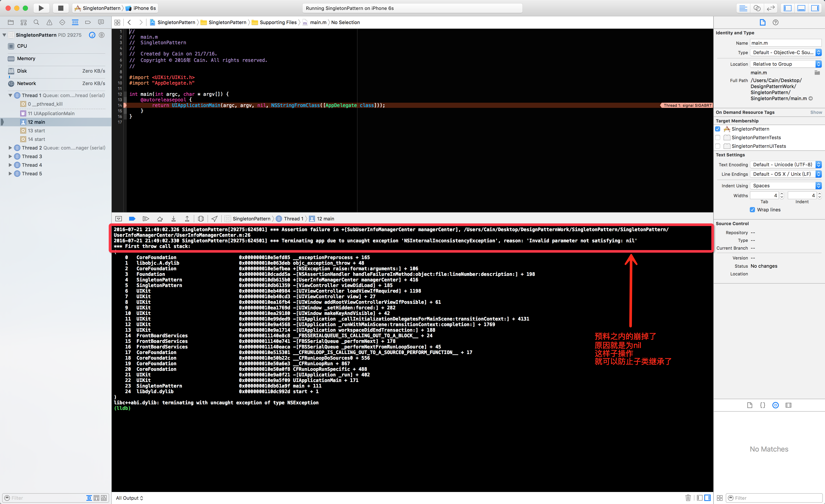The width and height of the screenshot is (825, 504).
Task: Uncheck SingletonPattern target membership
Action: [718, 129]
